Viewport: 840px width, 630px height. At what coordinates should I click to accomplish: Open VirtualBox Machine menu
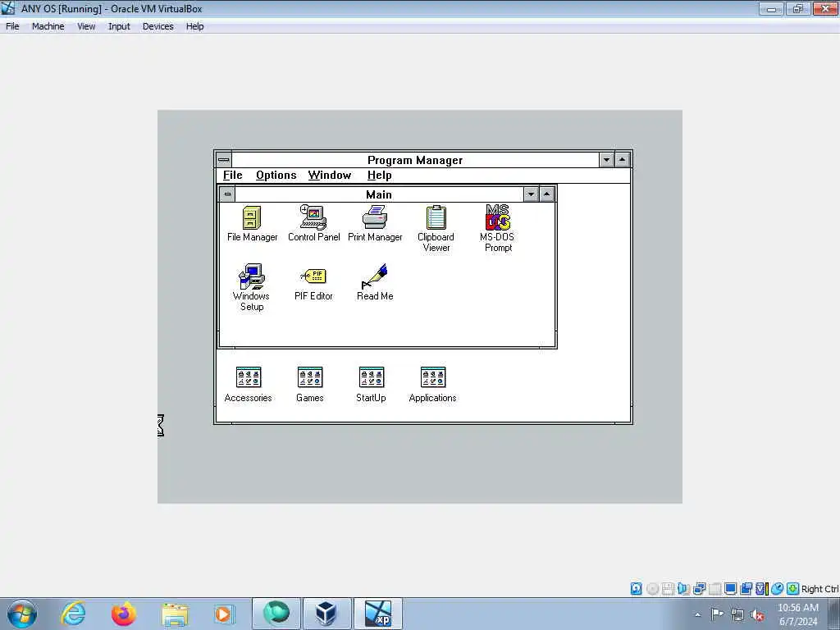tap(48, 26)
